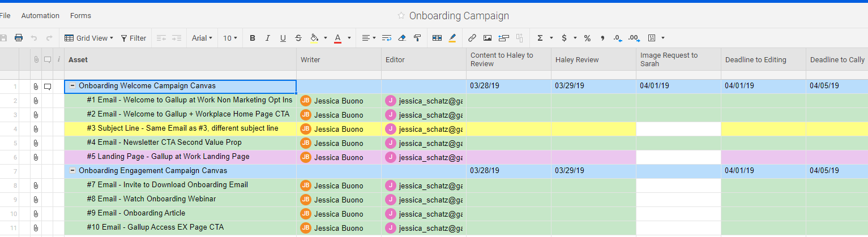
Task: Select '#5 Landing Page - Gallup at Work Landing Page' cell
Action: point(180,157)
